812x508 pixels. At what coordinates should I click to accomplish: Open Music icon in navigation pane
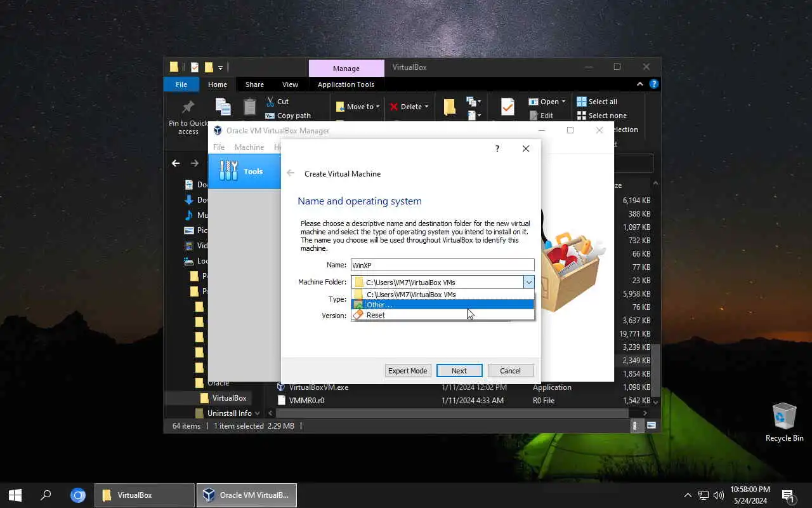click(188, 215)
